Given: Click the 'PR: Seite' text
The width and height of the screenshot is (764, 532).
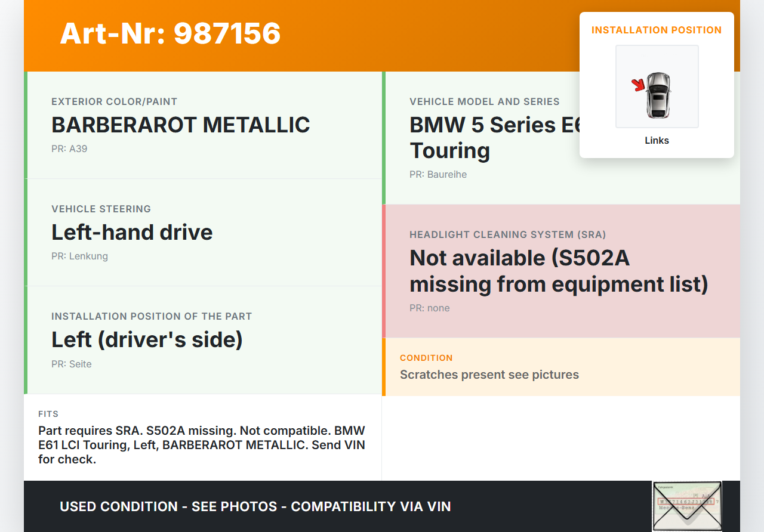Looking at the screenshot, I should [71, 364].
